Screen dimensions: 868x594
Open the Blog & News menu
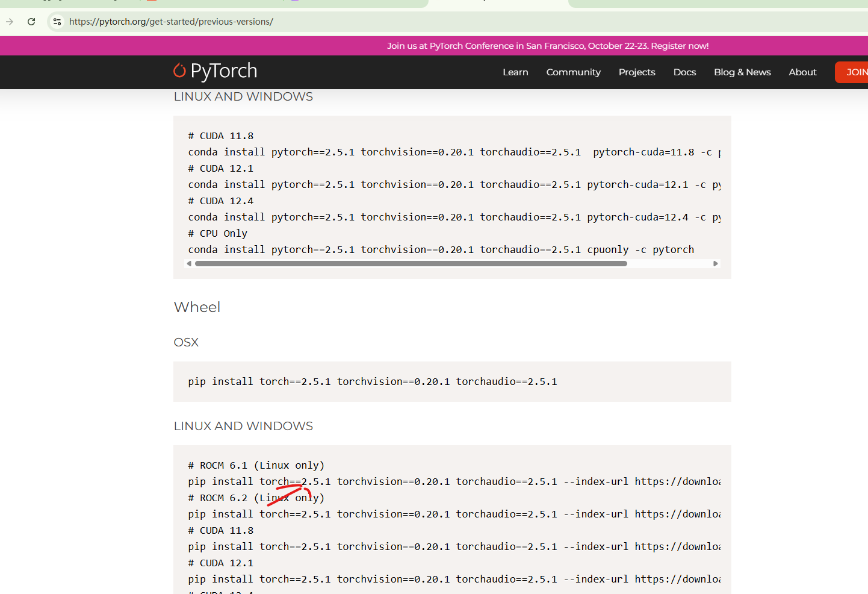742,72
